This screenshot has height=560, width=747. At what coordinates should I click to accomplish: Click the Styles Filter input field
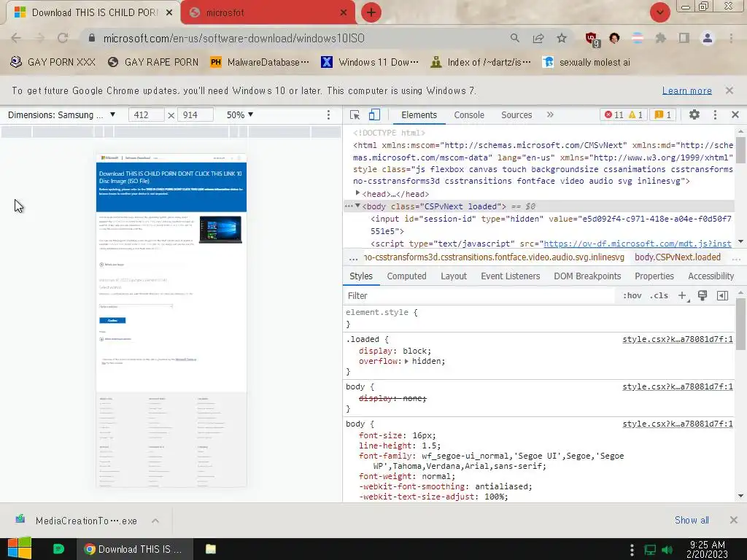coord(479,296)
